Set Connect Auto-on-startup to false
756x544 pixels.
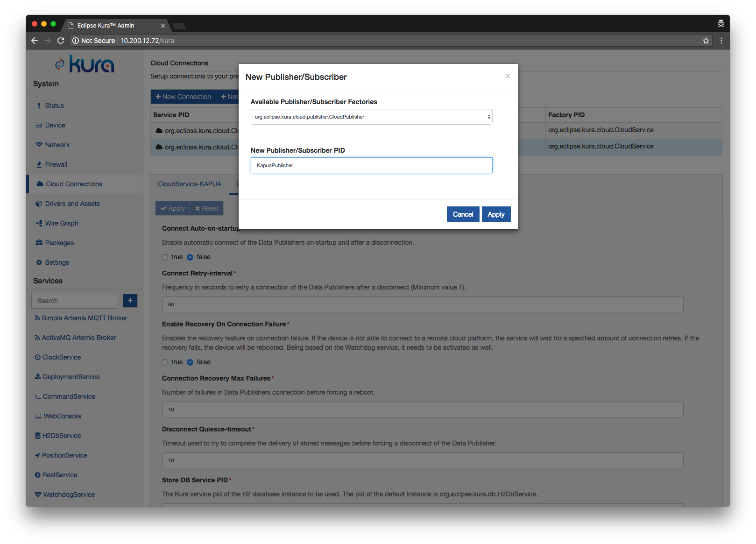(x=190, y=257)
